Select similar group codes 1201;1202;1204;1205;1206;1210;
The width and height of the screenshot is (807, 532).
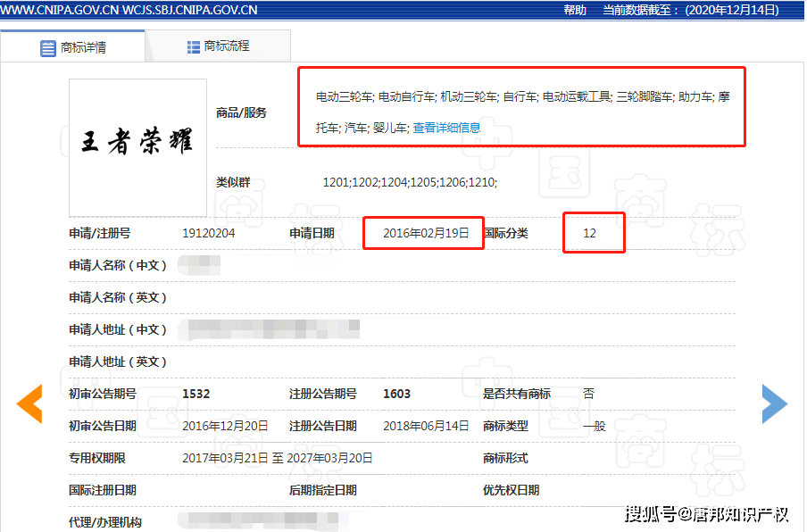click(x=410, y=182)
